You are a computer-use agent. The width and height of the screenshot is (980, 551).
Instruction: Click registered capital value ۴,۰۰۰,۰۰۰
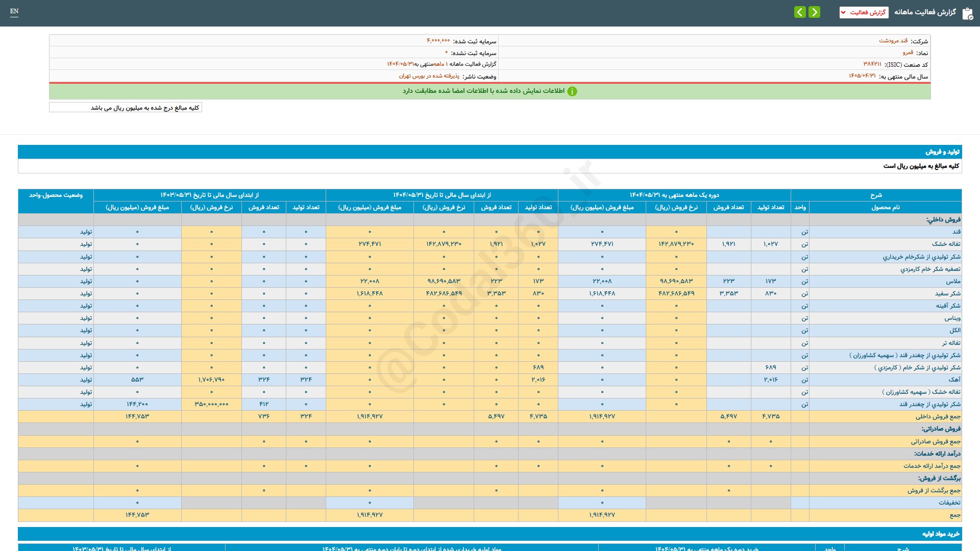(x=438, y=41)
